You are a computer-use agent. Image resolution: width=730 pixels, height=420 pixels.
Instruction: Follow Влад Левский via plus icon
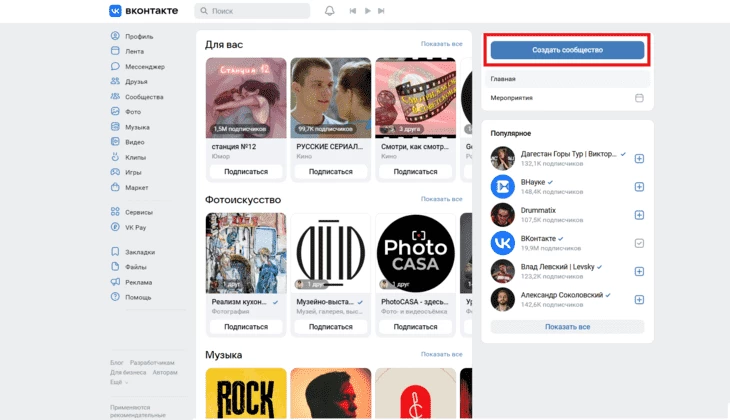coord(639,271)
